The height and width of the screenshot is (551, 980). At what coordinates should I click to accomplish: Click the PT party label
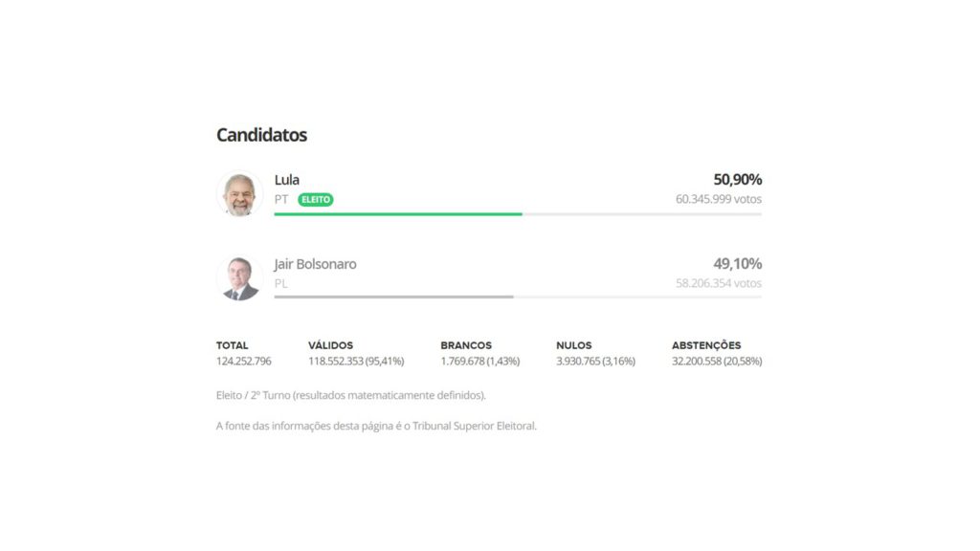281,200
